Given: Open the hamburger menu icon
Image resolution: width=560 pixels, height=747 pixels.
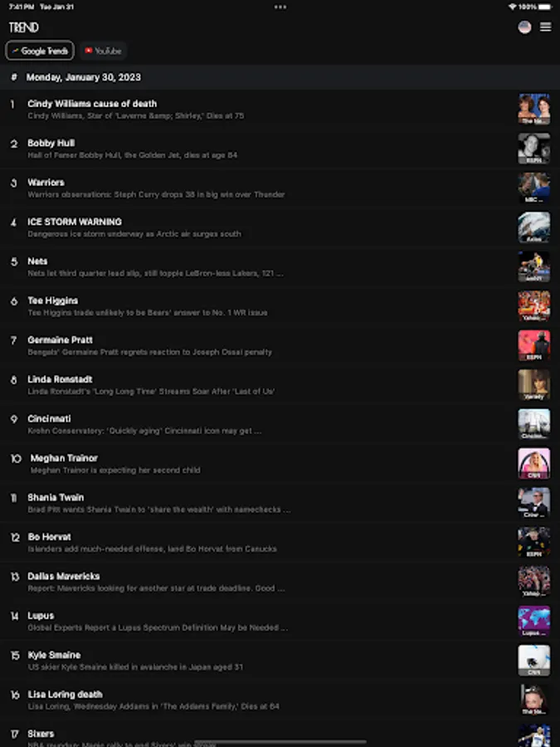Looking at the screenshot, I should 545,27.
